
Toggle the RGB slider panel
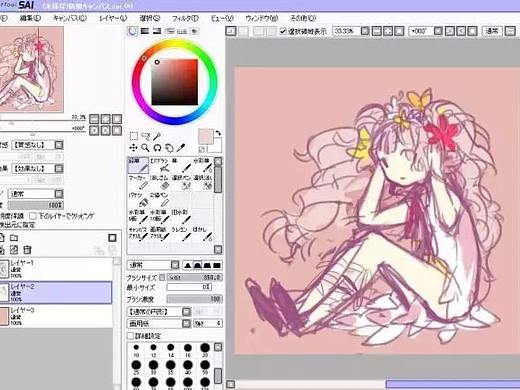145,31
